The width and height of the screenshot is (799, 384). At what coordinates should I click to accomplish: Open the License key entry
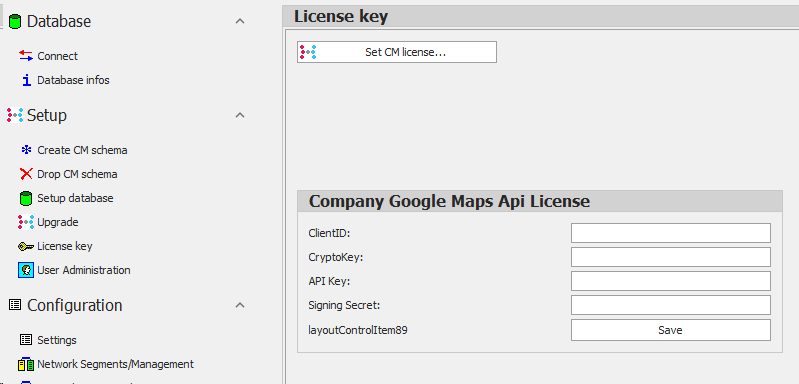pyautogui.click(x=65, y=246)
